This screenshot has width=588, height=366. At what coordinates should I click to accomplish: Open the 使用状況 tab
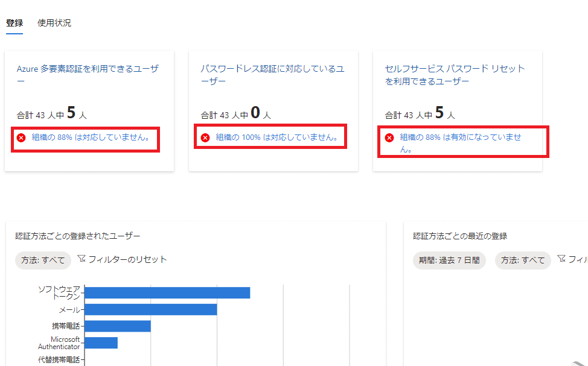[x=54, y=23]
